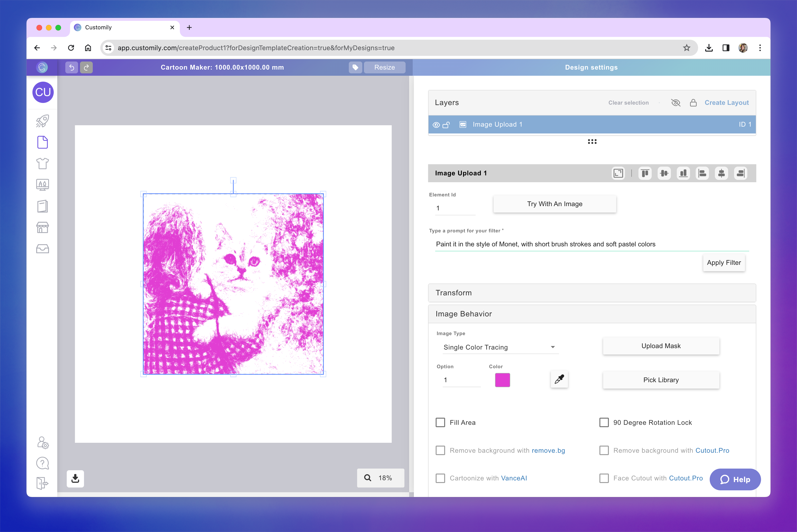Click the Apply Filter button

click(x=724, y=263)
